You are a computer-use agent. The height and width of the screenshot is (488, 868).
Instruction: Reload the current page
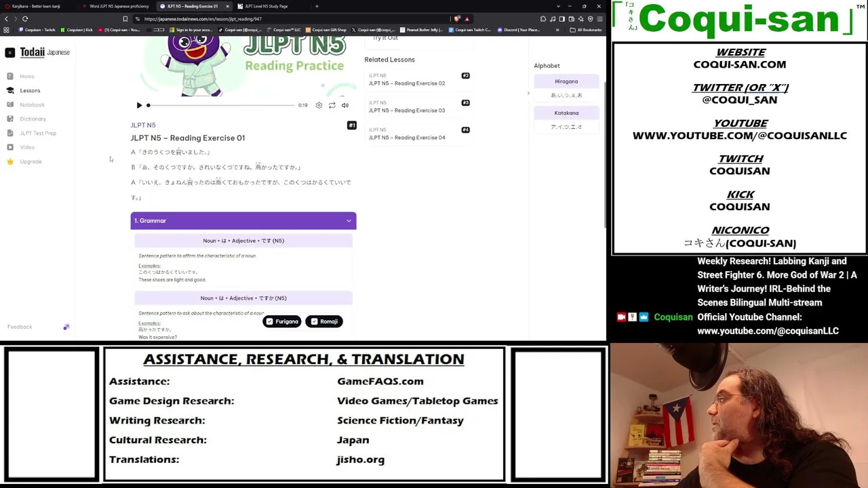(x=25, y=19)
